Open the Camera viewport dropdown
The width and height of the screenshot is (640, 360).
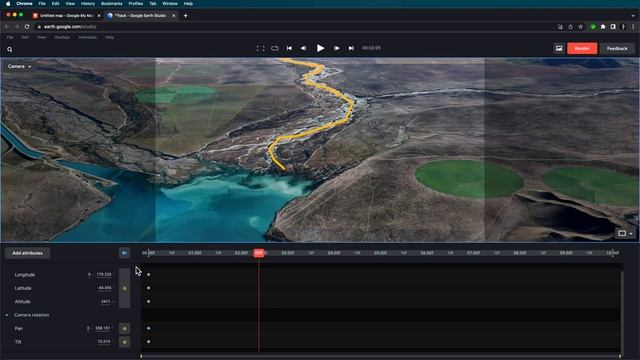(19, 66)
